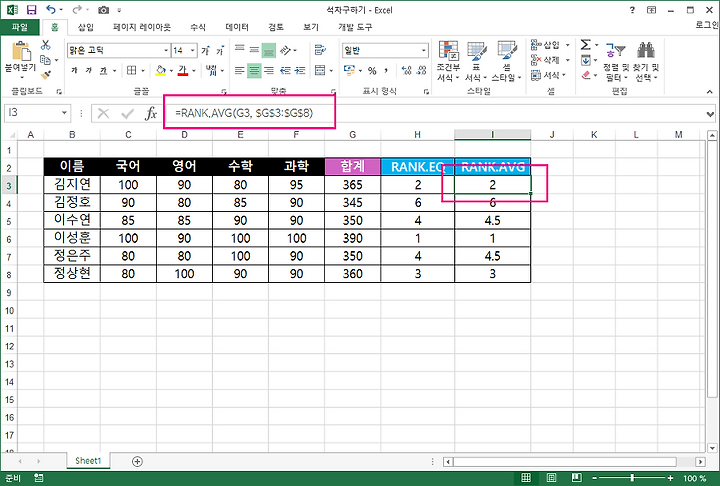Add a new sheet
The height and width of the screenshot is (486, 720).
(x=137, y=461)
